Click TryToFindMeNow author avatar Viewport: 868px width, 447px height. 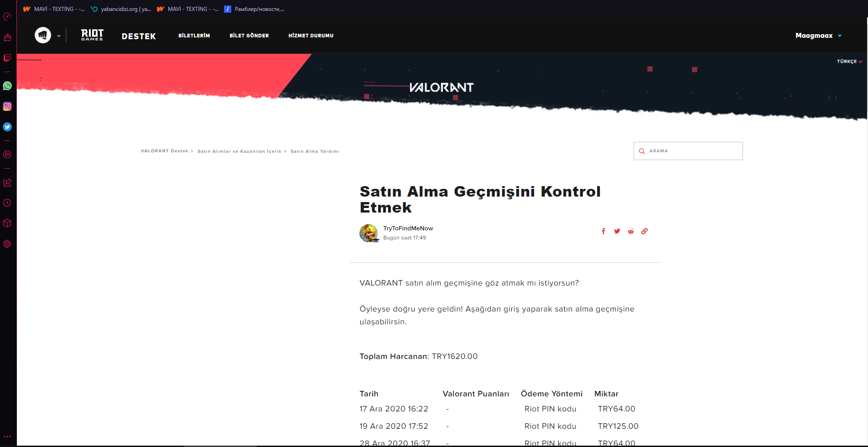[369, 233]
